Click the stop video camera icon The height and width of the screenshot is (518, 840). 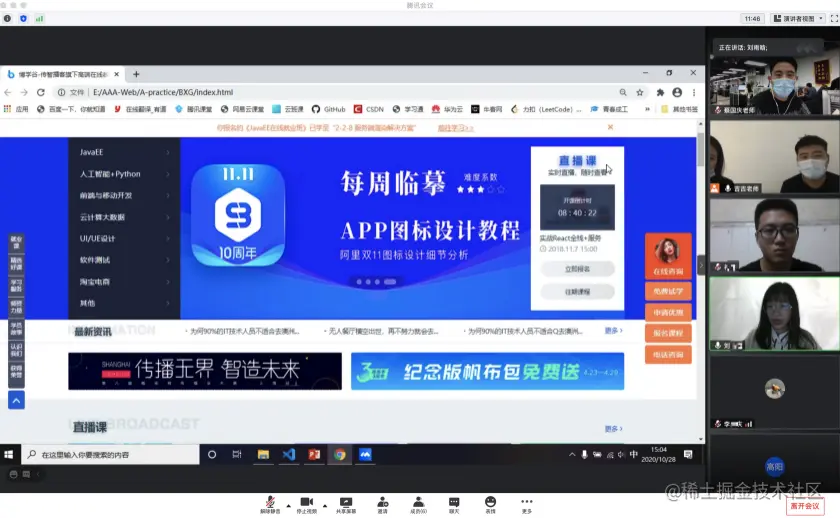(x=307, y=502)
